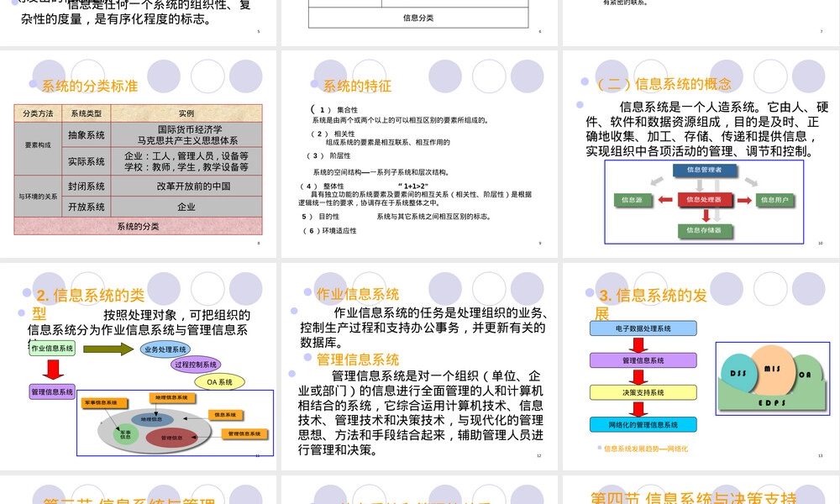Image resolution: width=840 pixels, height=504 pixels.
Task: Click the orange 军事信息系统 label
Action: pyautogui.click(x=104, y=402)
